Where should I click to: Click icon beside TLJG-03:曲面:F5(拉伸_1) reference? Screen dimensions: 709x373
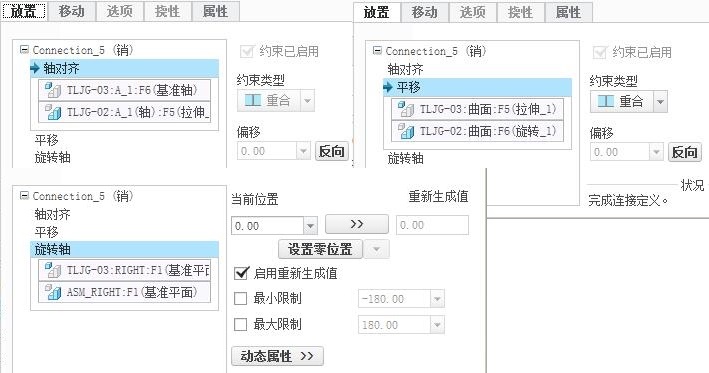[406, 109]
